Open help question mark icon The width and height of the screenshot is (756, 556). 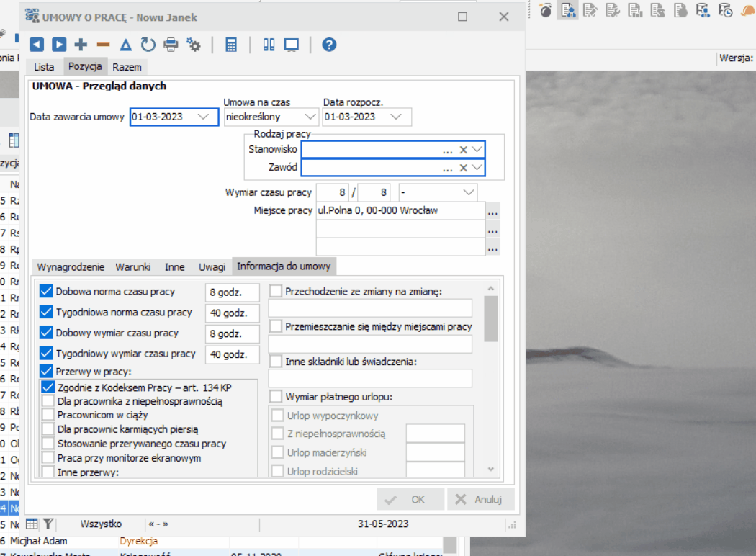(x=329, y=45)
